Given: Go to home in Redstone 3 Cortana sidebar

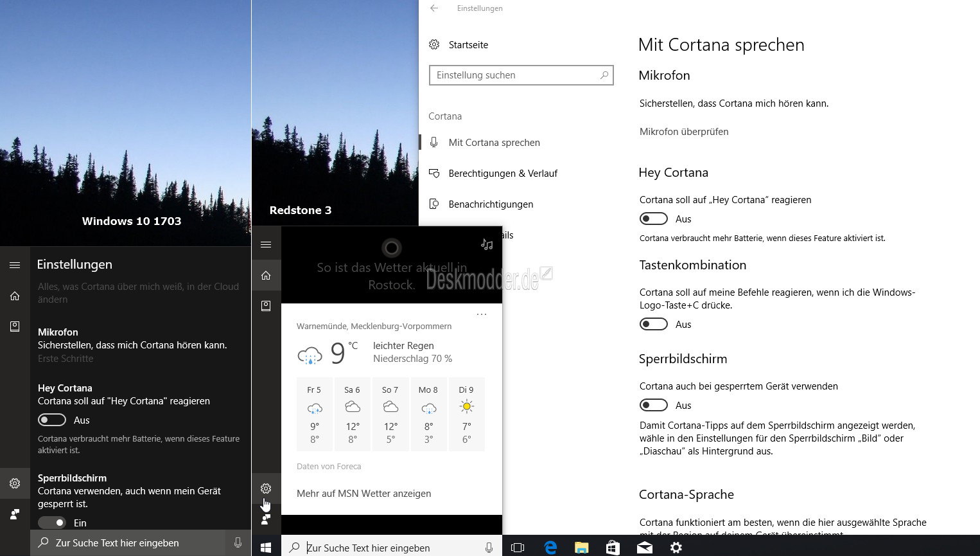Looking at the screenshot, I should [x=266, y=275].
